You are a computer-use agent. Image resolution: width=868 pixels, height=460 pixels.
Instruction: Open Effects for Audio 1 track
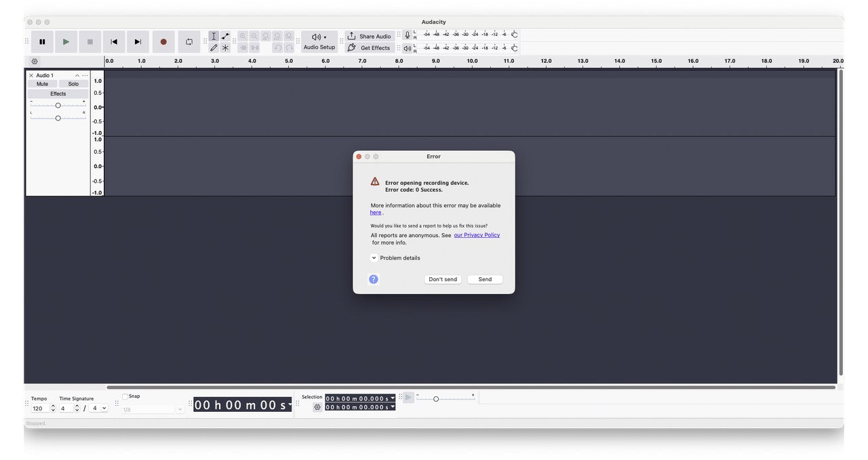[58, 93]
